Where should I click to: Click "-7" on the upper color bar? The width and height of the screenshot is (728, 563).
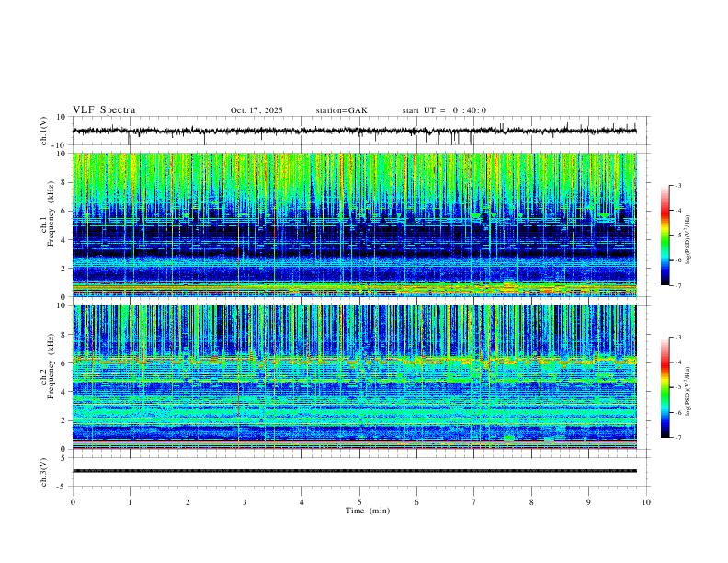click(x=677, y=286)
